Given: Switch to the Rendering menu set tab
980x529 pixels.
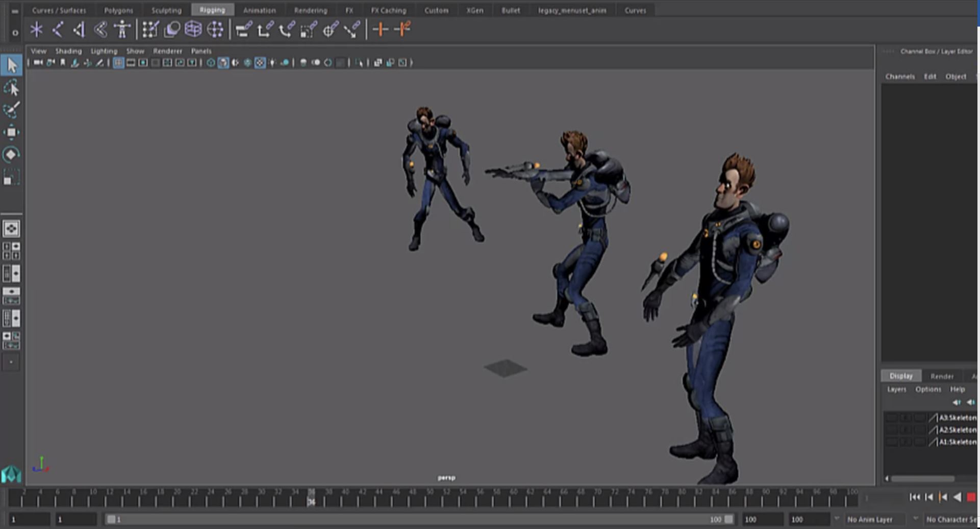Looking at the screenshot, I should [310, 10].
